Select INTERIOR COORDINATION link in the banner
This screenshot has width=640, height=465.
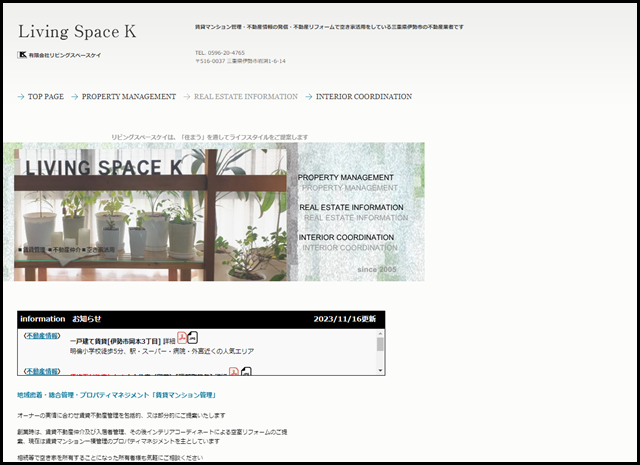click(x=346, y=237)
